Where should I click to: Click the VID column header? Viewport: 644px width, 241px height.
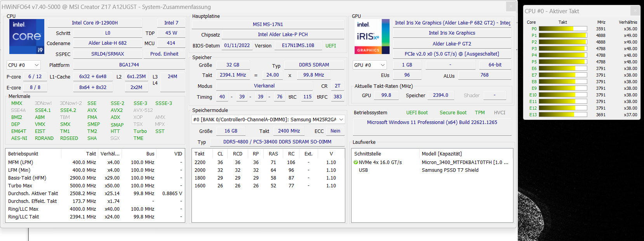(x=171, y=154)
